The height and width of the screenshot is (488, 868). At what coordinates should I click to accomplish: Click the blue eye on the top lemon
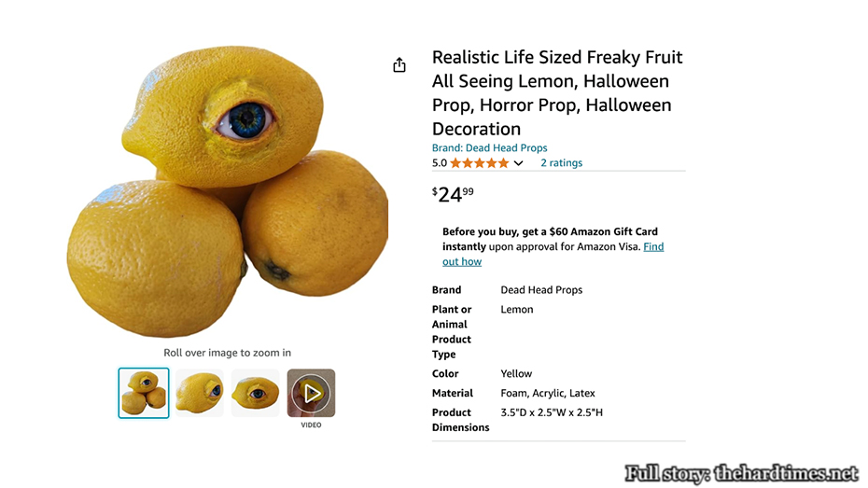(248, 121)
